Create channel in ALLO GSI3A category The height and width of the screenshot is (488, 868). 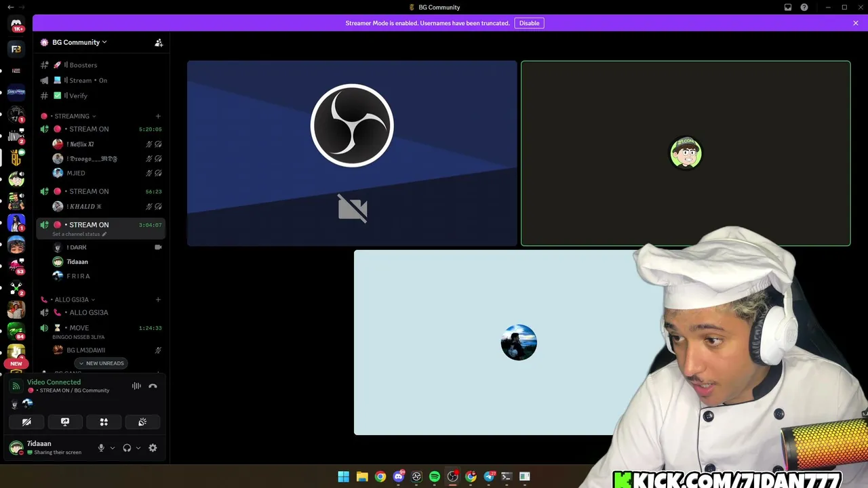158,300
